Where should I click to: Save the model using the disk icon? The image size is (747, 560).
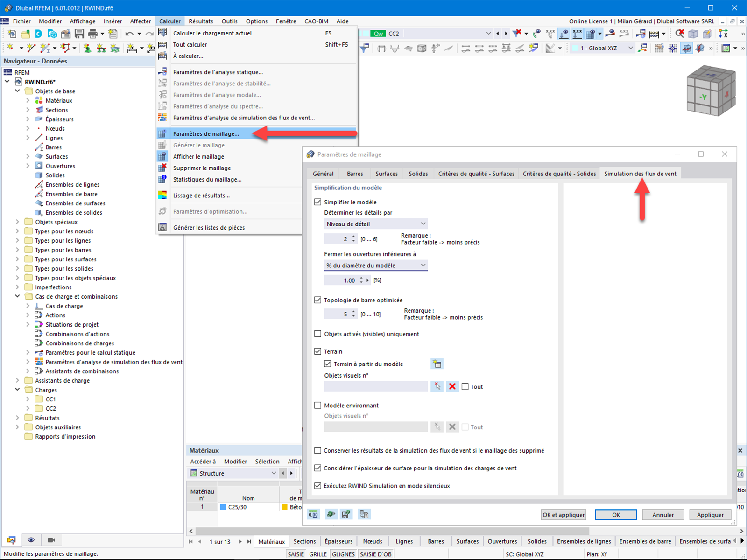[x=79, y=34]
